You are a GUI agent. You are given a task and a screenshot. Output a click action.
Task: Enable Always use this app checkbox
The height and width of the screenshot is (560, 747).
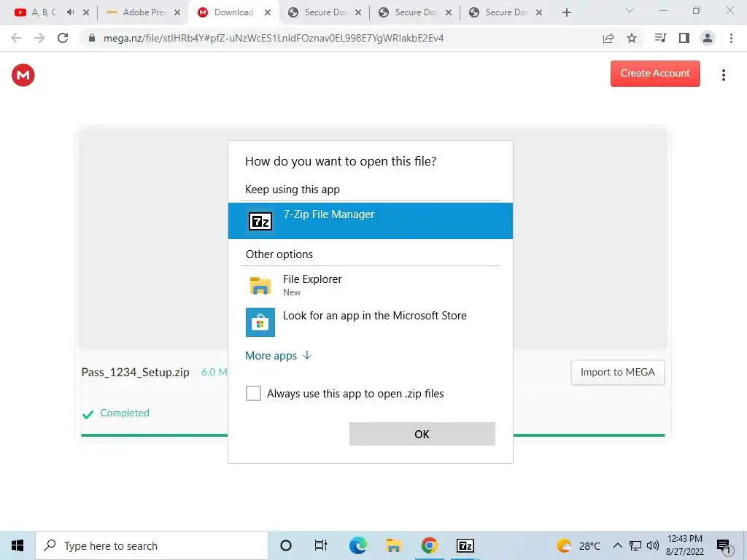coord(253,393)
